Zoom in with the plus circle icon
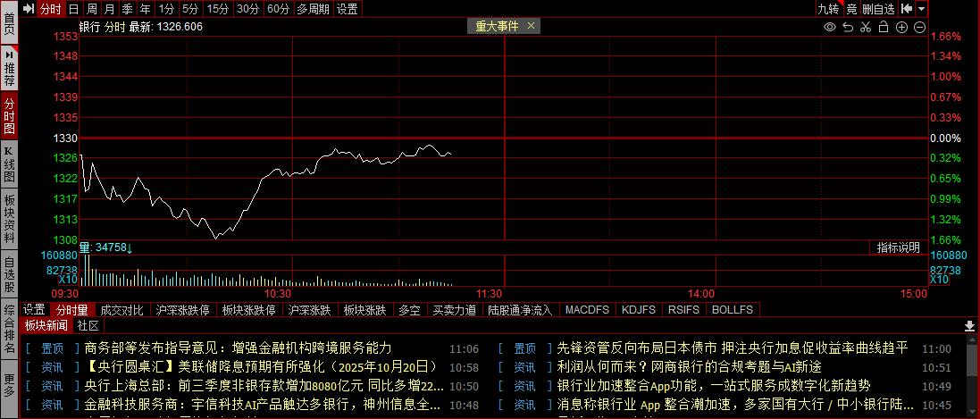Image resolution: width=980 pixels, height=419 pixels. point(901,27)
